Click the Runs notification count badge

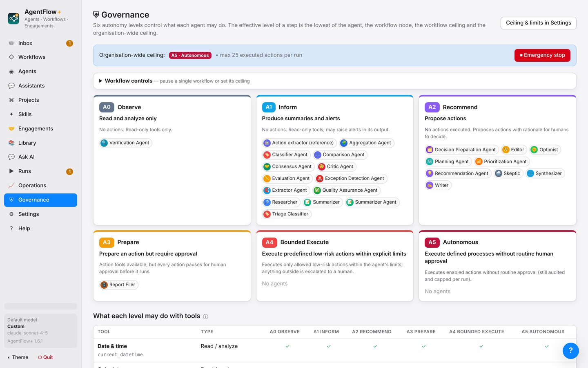click(69, 171)
